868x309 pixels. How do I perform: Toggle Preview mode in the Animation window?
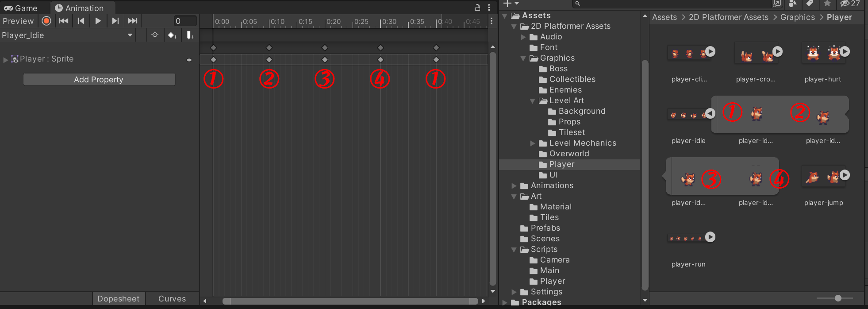click(18, 21)
